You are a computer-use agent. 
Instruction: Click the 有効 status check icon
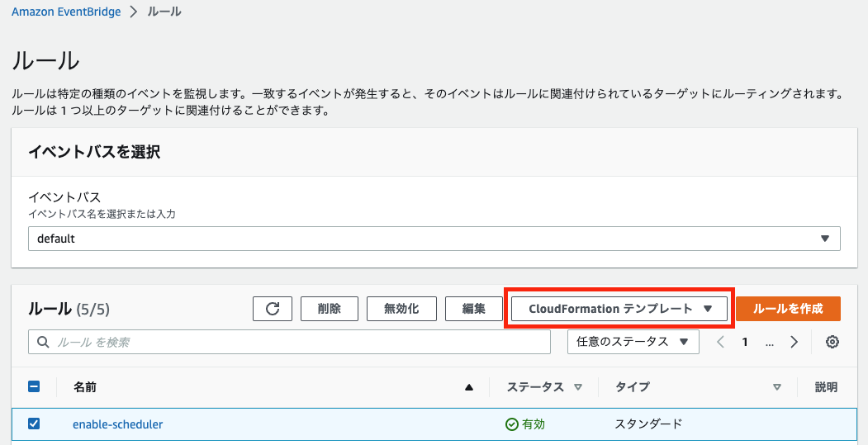[x=512, y=424]
